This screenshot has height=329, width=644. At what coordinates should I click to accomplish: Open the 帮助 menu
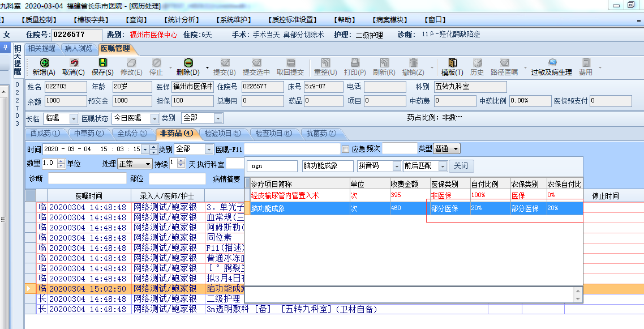pos(345,20)
